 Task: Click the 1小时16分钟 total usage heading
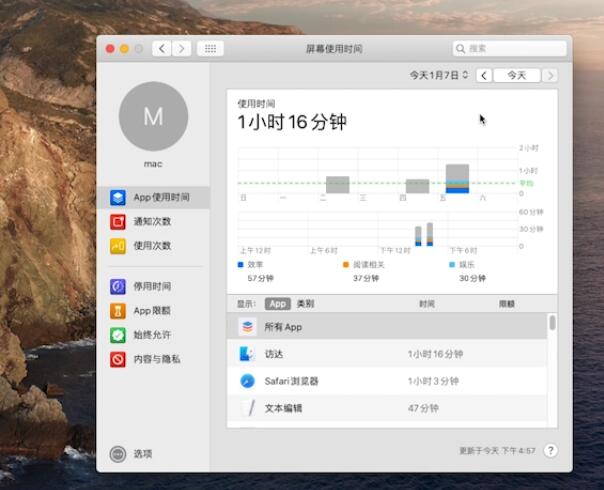click(292, 122)
